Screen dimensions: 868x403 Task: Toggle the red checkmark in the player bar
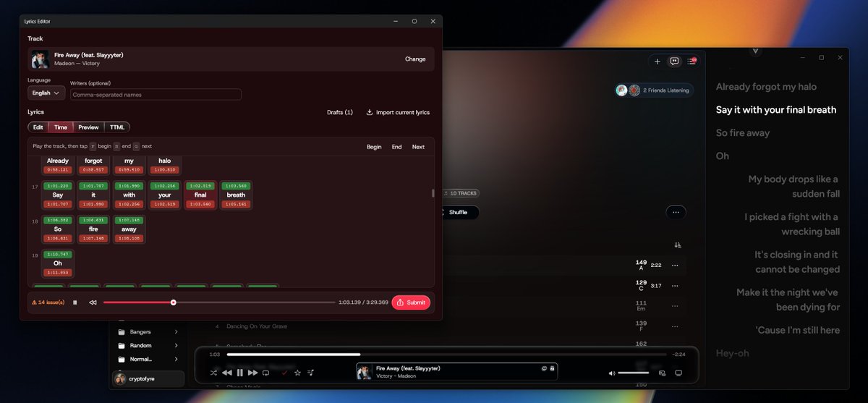[284, 373]
